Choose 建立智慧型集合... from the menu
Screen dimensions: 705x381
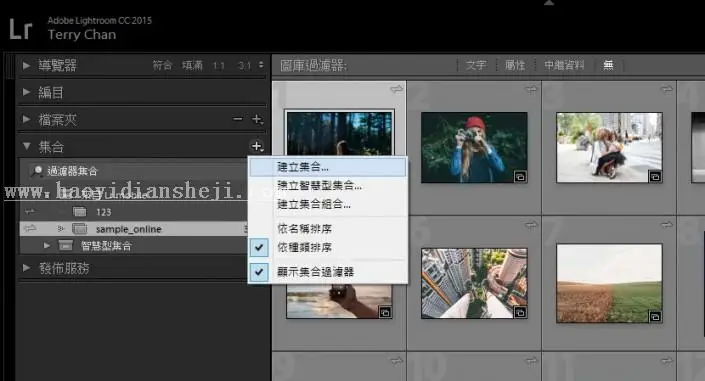(328, 185)
